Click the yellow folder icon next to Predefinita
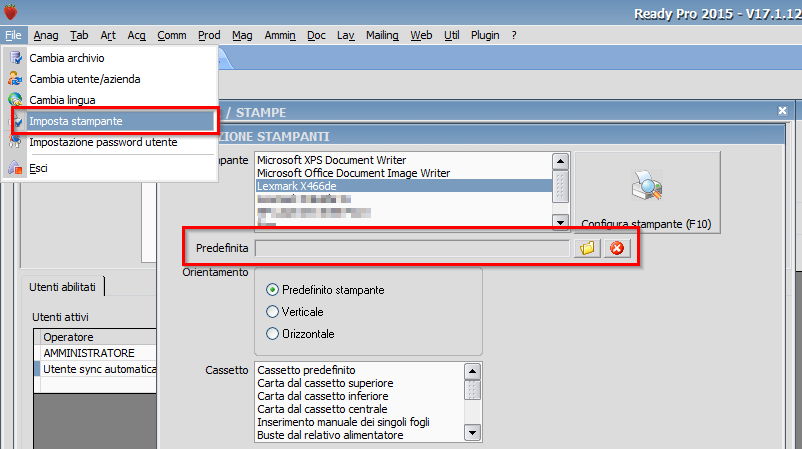 (x=587, y=248)
